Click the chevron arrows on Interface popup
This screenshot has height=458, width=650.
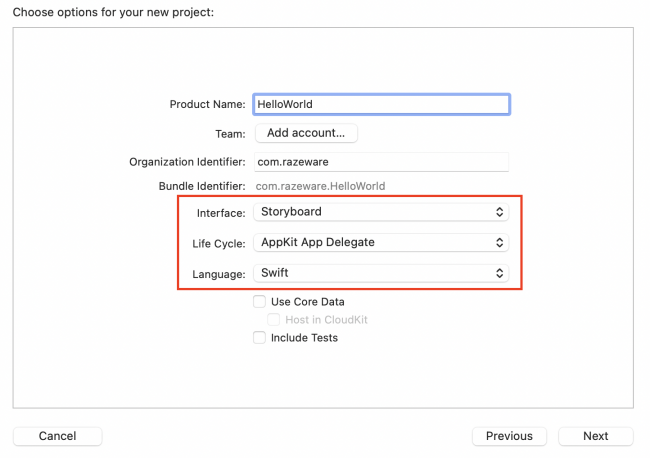pos(500,212)
